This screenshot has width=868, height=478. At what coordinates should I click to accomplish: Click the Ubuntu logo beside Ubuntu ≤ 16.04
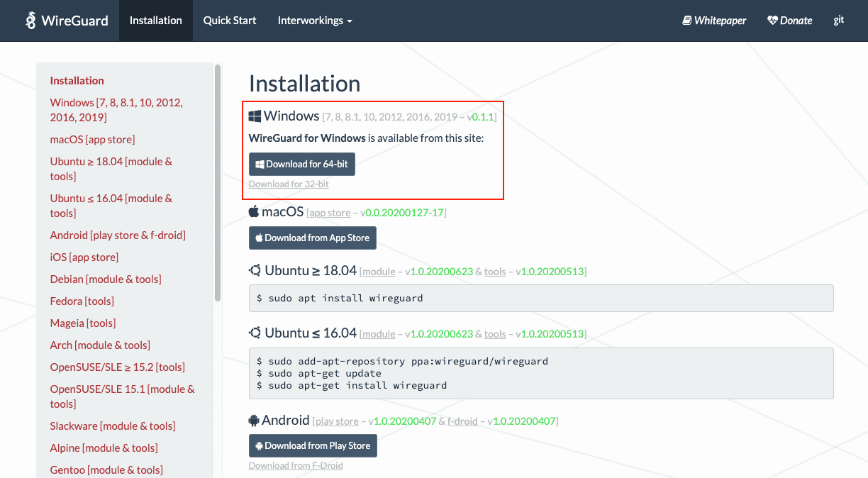click(255, 333)
